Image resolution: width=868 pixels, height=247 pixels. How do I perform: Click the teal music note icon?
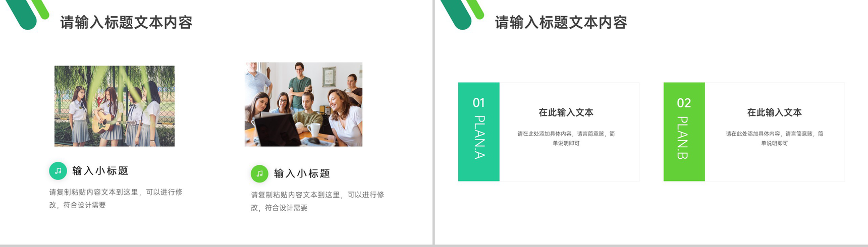coord(58,171)
